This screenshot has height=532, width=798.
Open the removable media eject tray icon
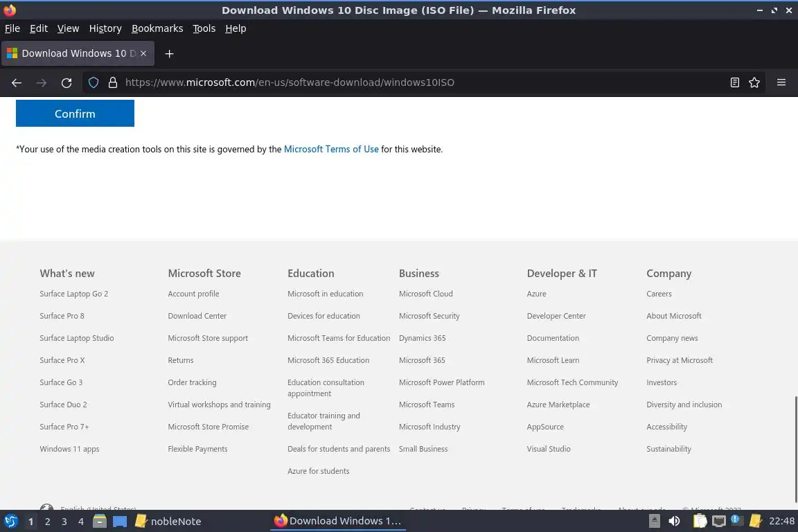[x=655, y=521]
